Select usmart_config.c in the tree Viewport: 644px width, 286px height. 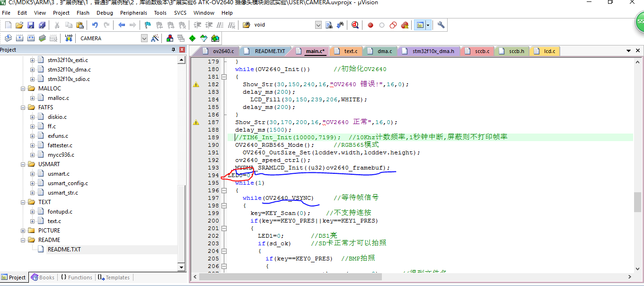pos(68,183)
